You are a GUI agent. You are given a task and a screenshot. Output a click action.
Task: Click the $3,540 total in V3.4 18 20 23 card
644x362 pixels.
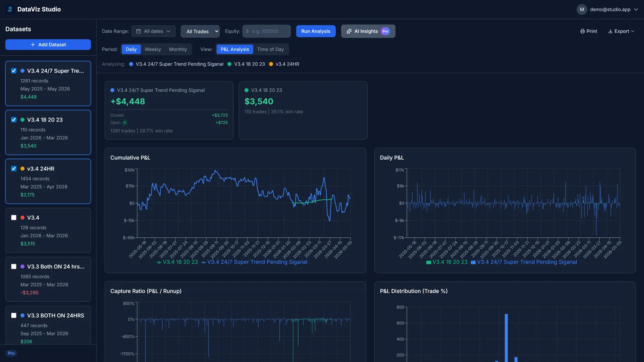tap(259, 101)
